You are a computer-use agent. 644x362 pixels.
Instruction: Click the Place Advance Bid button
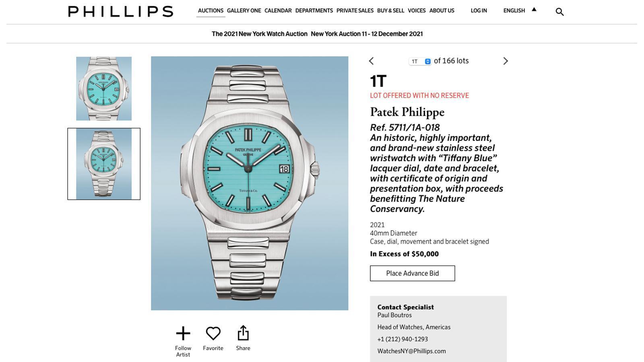click(413, 274)
